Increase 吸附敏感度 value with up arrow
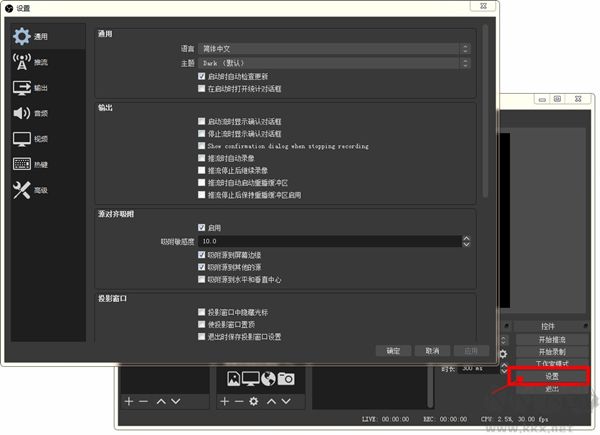The height and width of the screenshot is (435, 600). coord(466,238)
